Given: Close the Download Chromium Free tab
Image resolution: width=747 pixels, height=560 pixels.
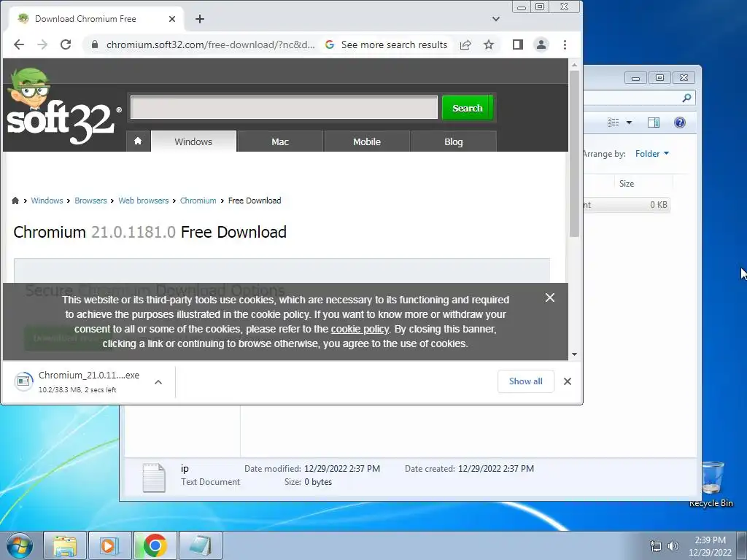Looking at the screenshot, I should point(172,19).
